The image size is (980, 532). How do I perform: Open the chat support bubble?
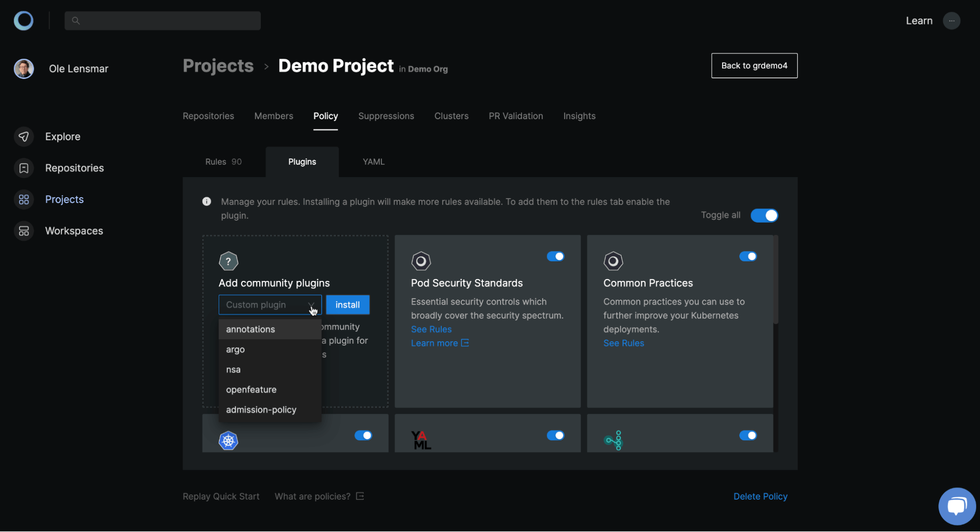coord(956,506)
